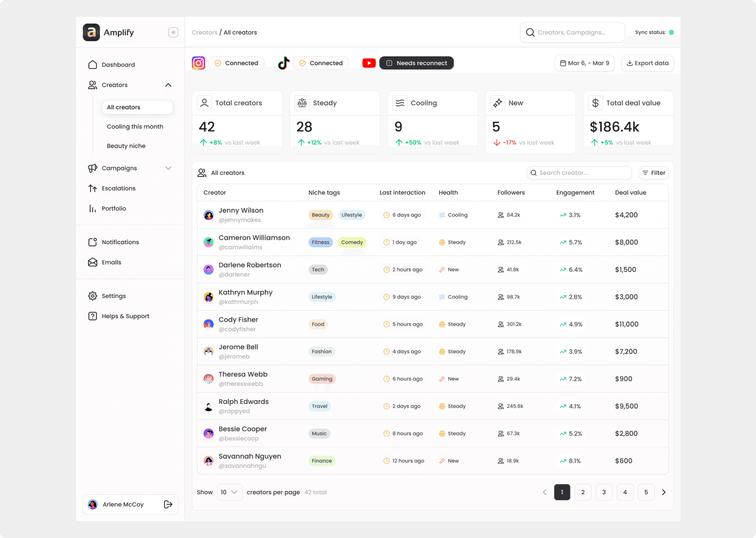This screenshot has height=538, width=756.
Task: Open the creators per page dropdown
Action: pyautogui.click(x=229, y=492)
